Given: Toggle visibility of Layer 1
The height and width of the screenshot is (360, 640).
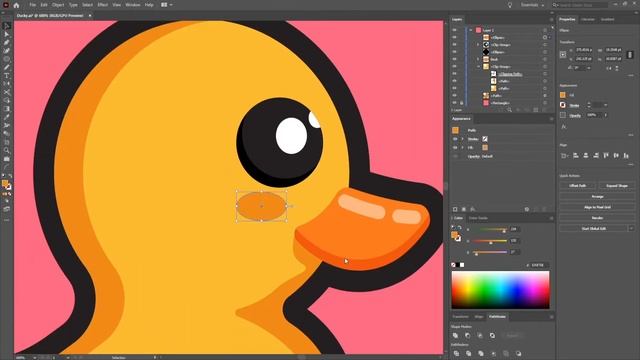Looking at the screenshot, I should (x=455, y=30).
